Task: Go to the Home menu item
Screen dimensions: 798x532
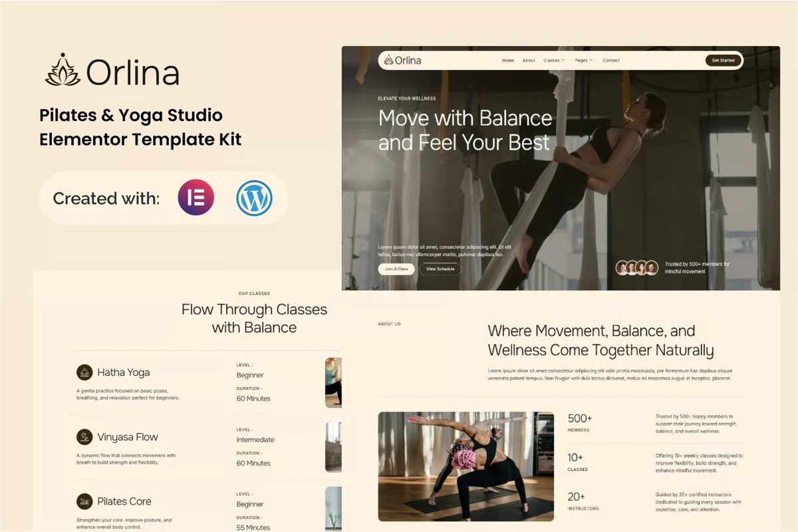Action: (x=508, y=61)
